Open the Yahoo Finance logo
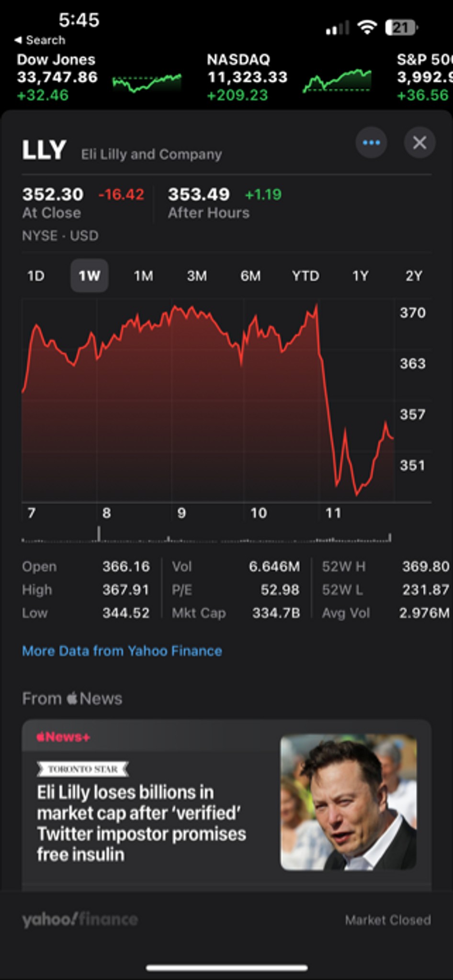This screenshot has width=453, height=980. [x=80, y=919]
